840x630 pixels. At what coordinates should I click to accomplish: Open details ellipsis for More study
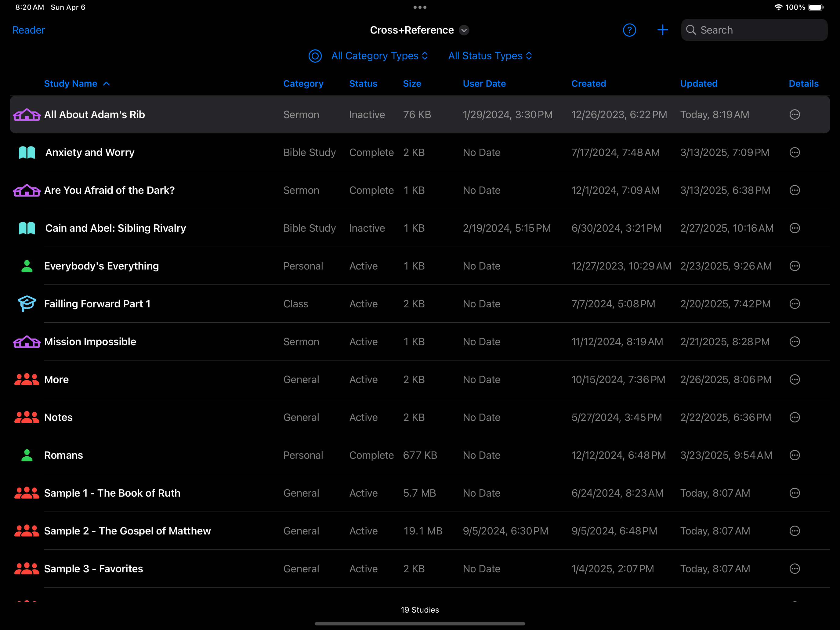(795, 379)
